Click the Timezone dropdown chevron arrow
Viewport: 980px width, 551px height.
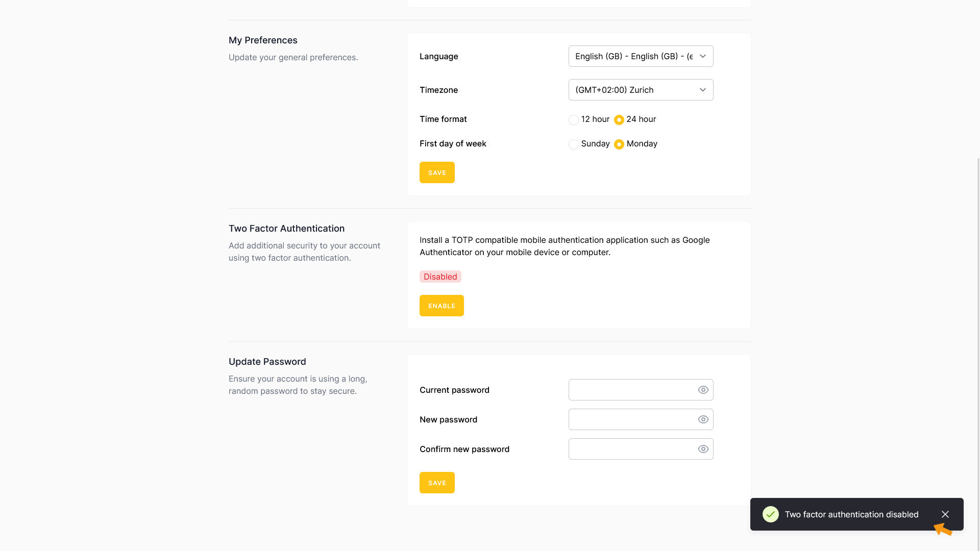pyautogui.click(x=702, y=90)
